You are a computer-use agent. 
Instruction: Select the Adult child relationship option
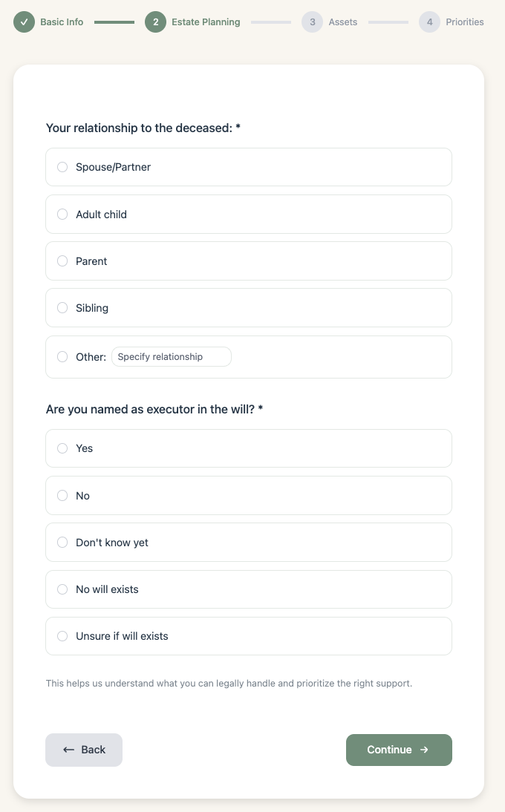point(62,214)
